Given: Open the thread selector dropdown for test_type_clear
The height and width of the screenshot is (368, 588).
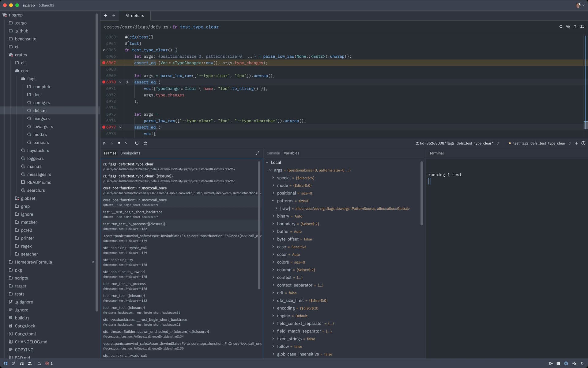Looking at the screenshot, I should click(457, 143).
